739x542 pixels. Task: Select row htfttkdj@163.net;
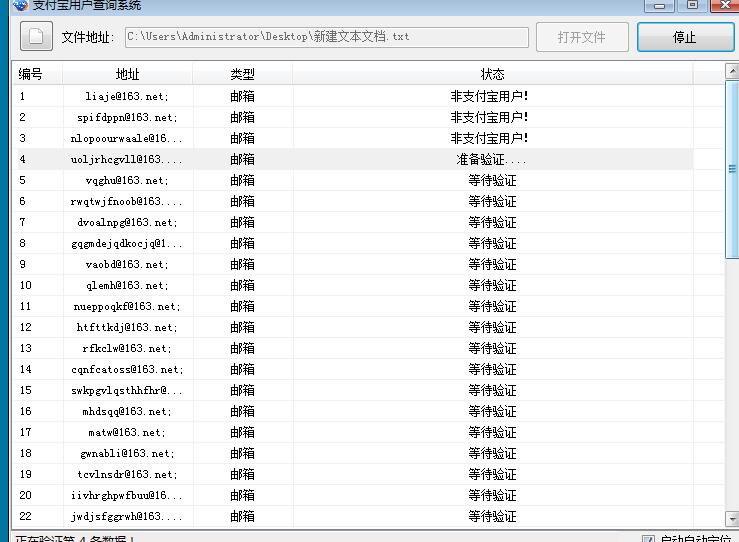[x=353, y=327]
